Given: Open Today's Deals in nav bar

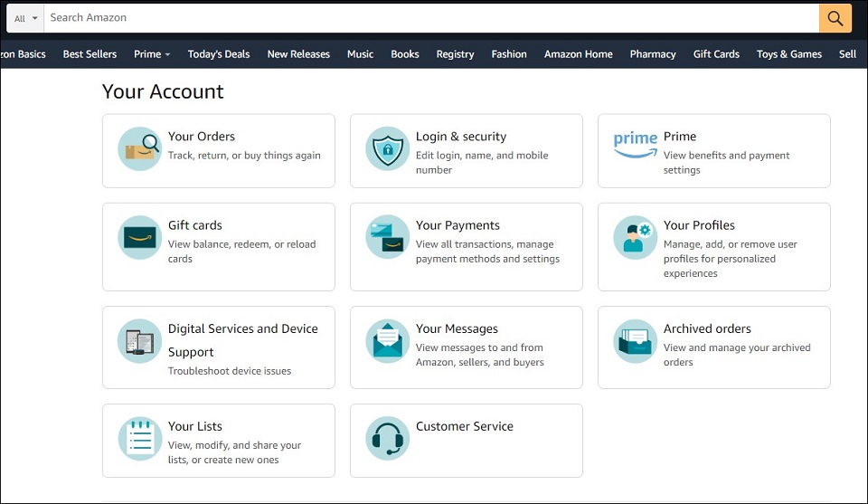Looking at the screenshot, I should pyautogui.click(x=219, y=54).
